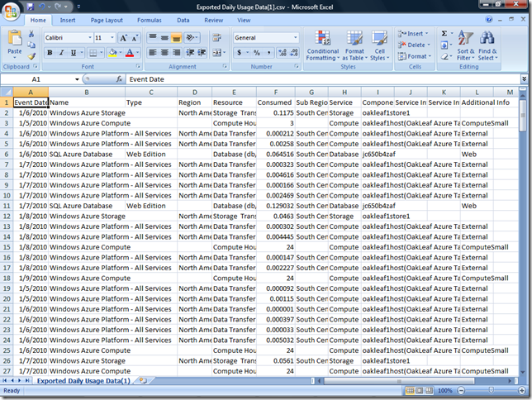The height and width of the screenshot is (400, 532).
Task: Cut selection with scissors icon
Action: click(x=31, y=34)
